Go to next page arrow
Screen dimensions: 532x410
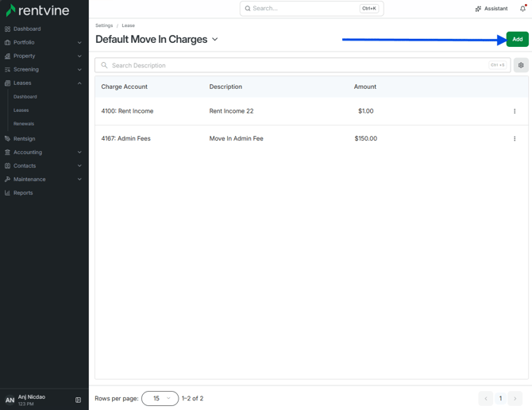pyautogui.click(x=515, y=398)
